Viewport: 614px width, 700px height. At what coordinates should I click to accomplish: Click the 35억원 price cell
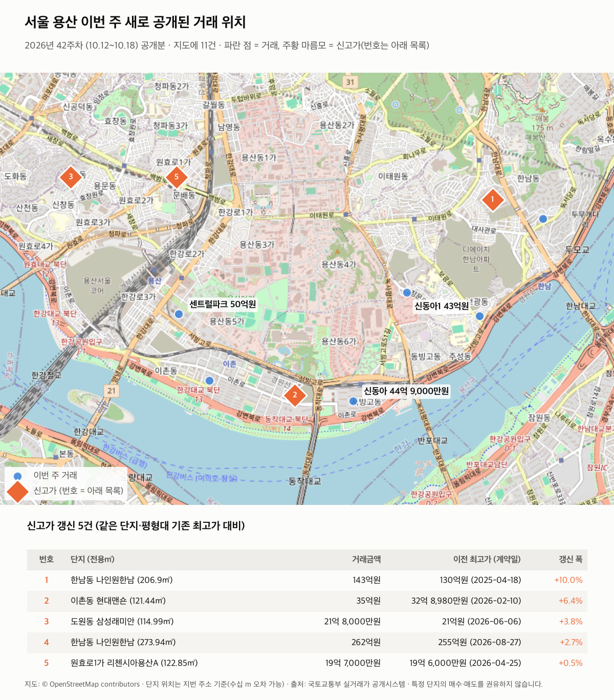pos(368,601)
